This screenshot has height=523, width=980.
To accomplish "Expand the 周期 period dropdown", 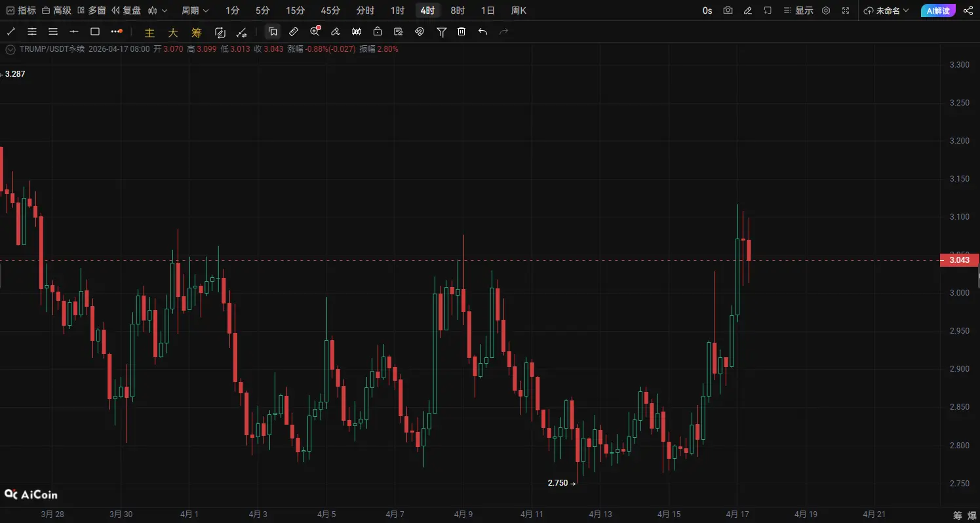I will 195,10.
